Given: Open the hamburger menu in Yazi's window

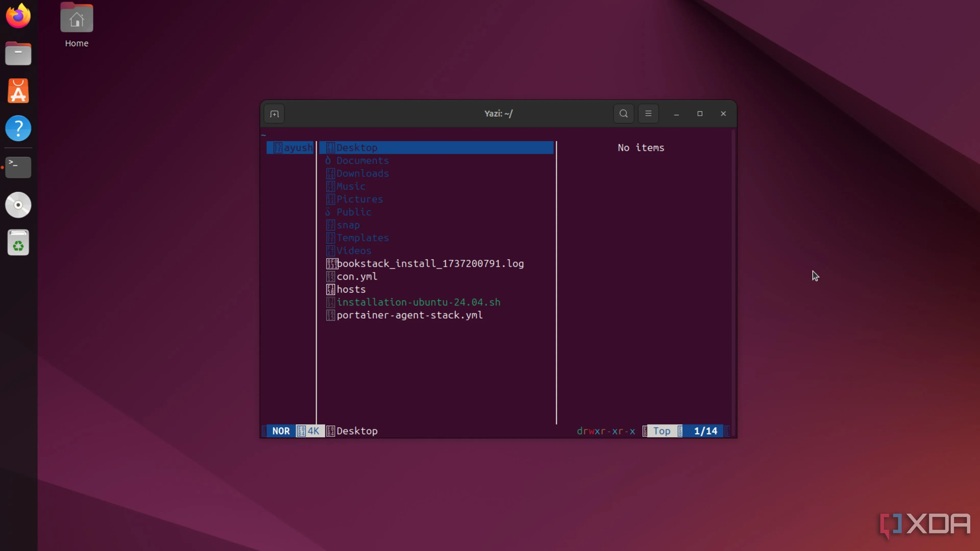Looking at the screenshot, I should click(648, 113).
